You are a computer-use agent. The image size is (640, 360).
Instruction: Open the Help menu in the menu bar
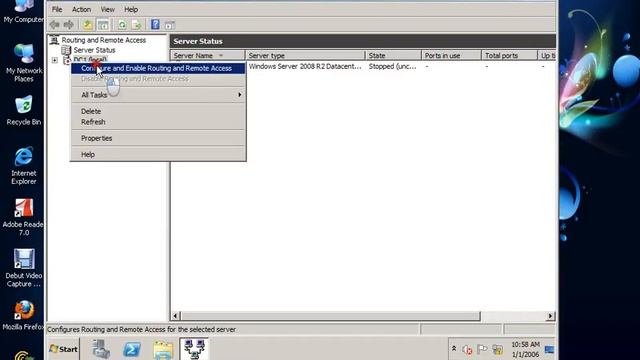(131, 9)
